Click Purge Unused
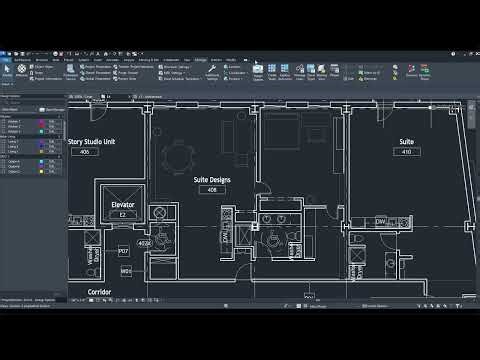480x360 pixels. coord(125,73)
